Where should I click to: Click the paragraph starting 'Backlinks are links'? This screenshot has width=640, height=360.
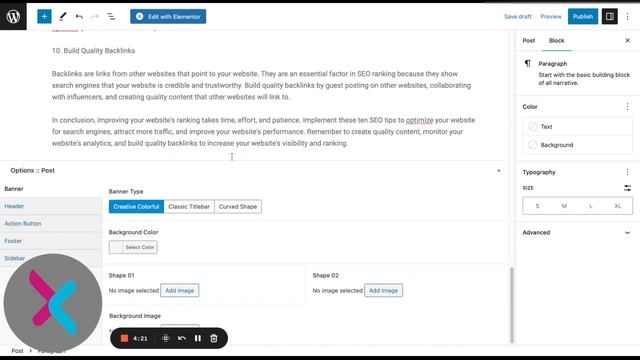coord(262,85)
